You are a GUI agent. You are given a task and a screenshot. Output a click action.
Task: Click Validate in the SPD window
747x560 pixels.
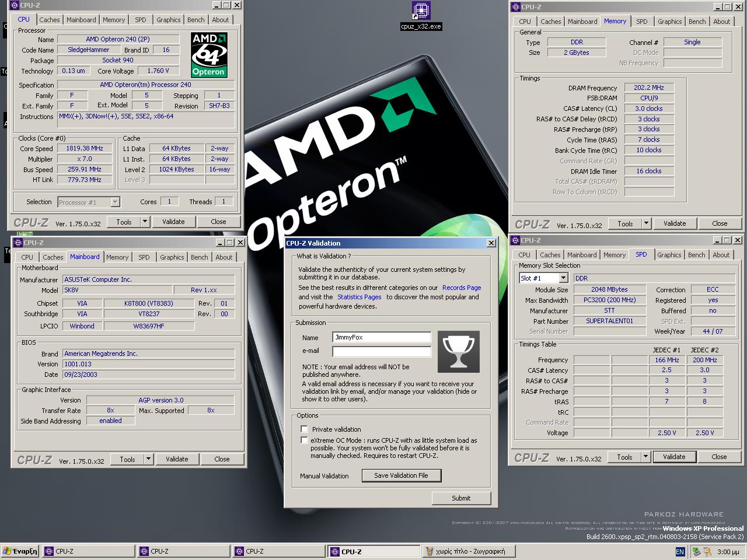(674, 457)
